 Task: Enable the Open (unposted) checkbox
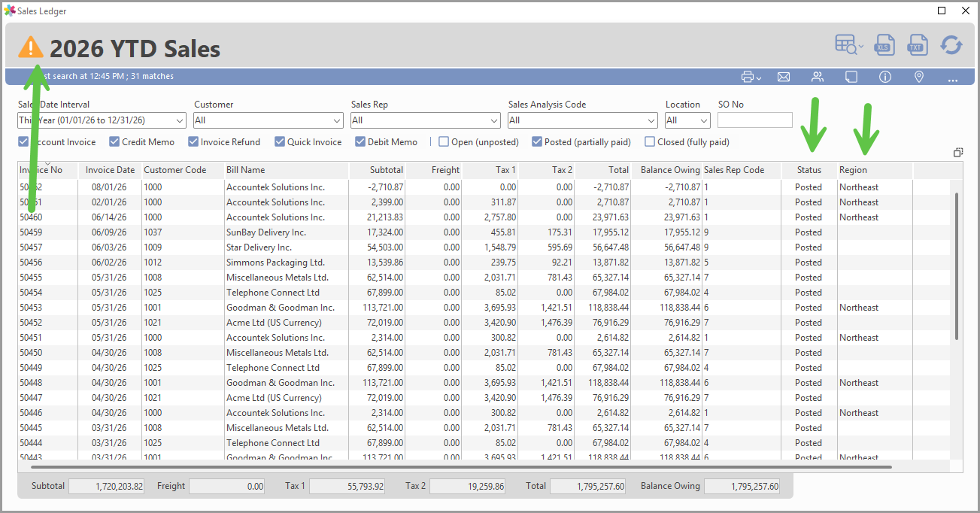pyautogui.click(x=444, y=141)
